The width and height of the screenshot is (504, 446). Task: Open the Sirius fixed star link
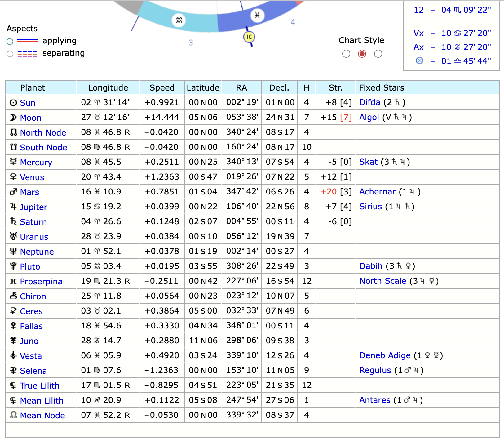click(x=370, y=207)
